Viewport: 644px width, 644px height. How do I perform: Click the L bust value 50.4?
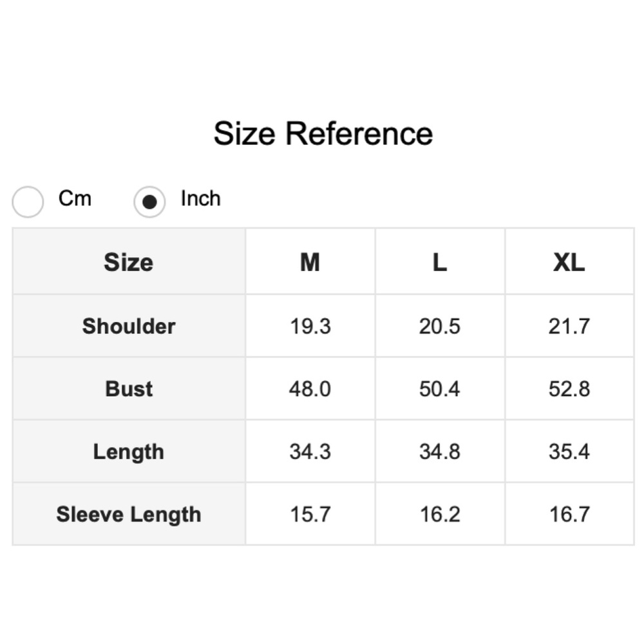coord(440,389)
